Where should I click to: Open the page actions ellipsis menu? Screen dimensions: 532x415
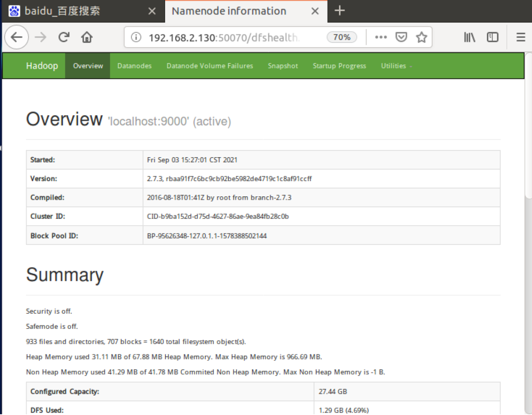[381, 37]
